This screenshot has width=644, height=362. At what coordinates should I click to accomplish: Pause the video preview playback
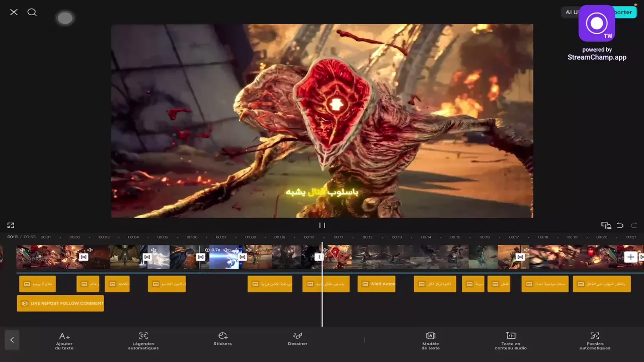click(322, 225)
